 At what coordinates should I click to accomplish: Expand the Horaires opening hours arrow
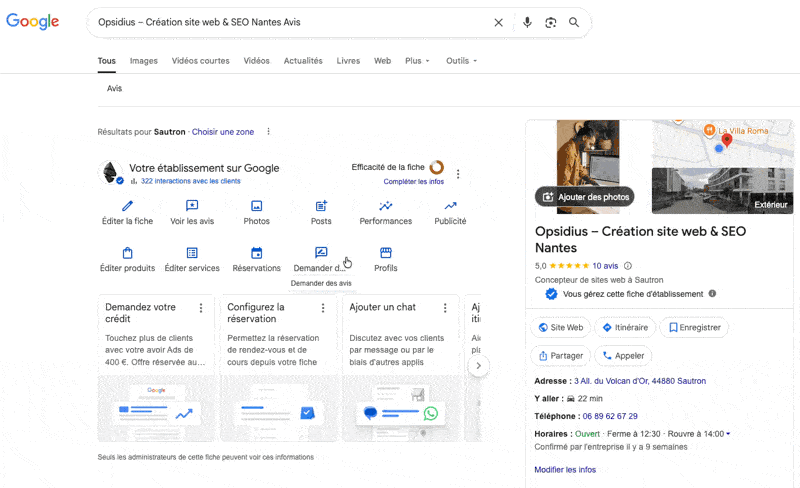(x=728, y=434)
